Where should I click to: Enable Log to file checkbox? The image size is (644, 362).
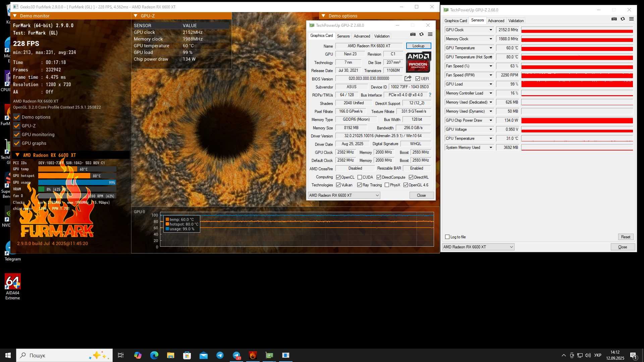(x=447, y=237)
